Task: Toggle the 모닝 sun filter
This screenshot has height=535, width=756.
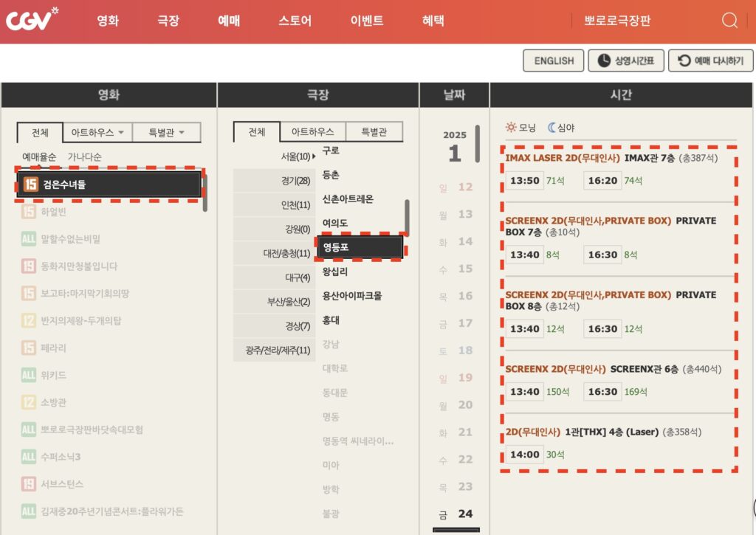Action: (x=520, y=128)
